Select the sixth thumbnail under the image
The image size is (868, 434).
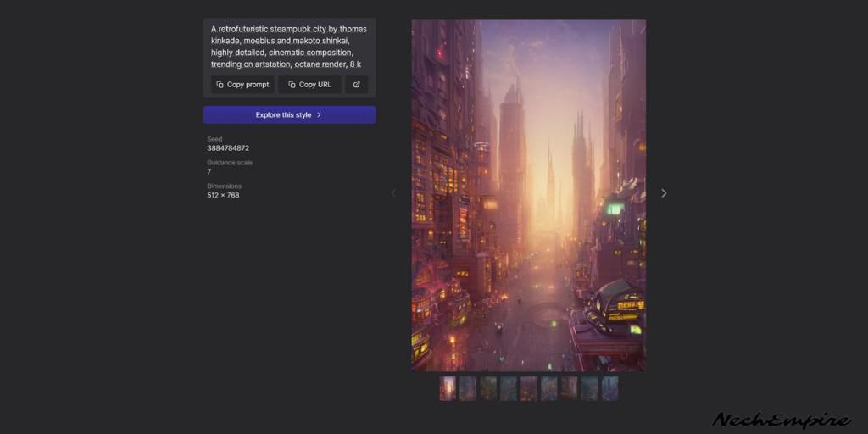(549, 388)
